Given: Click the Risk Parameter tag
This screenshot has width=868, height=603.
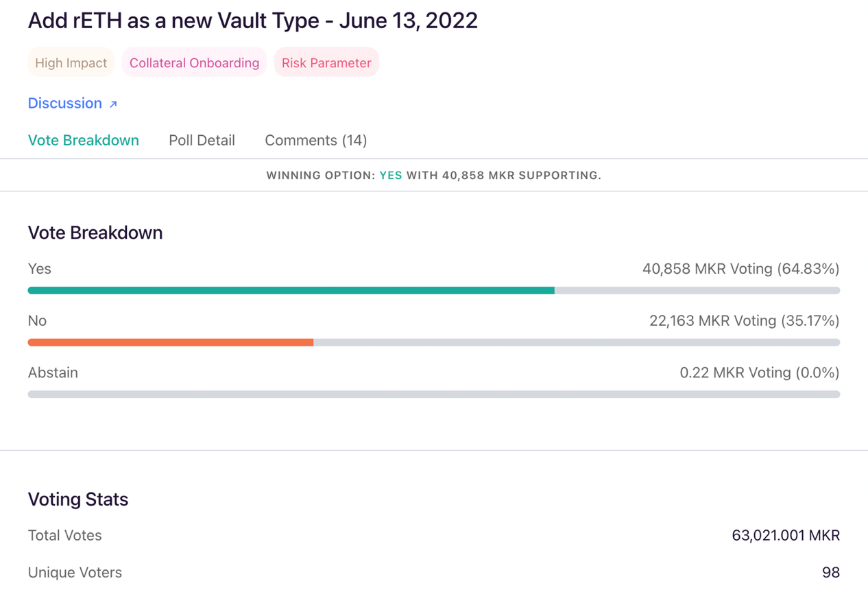Looking at the screenshot, I should (x=326, y=63).
